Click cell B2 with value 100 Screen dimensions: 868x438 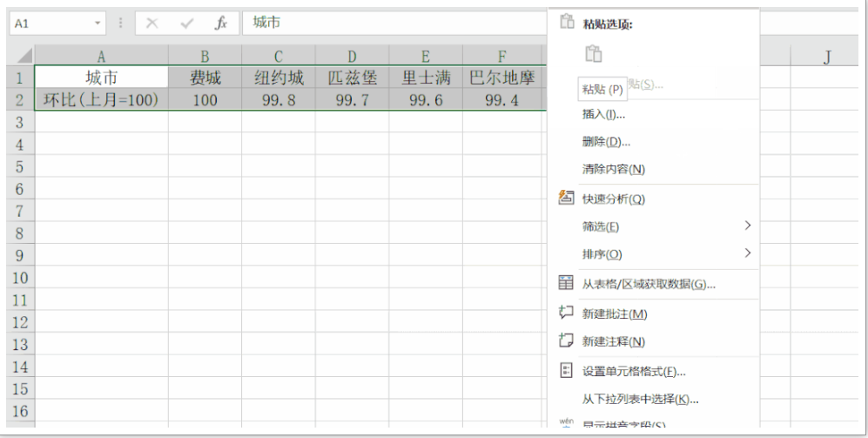pyautogui.click(x=205, y=99)
